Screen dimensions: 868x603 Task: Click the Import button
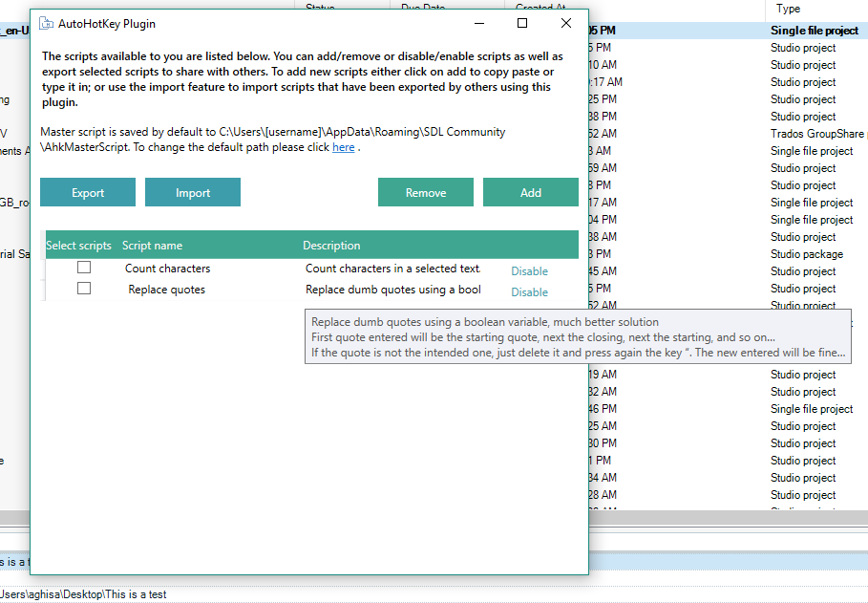(193, 192)
